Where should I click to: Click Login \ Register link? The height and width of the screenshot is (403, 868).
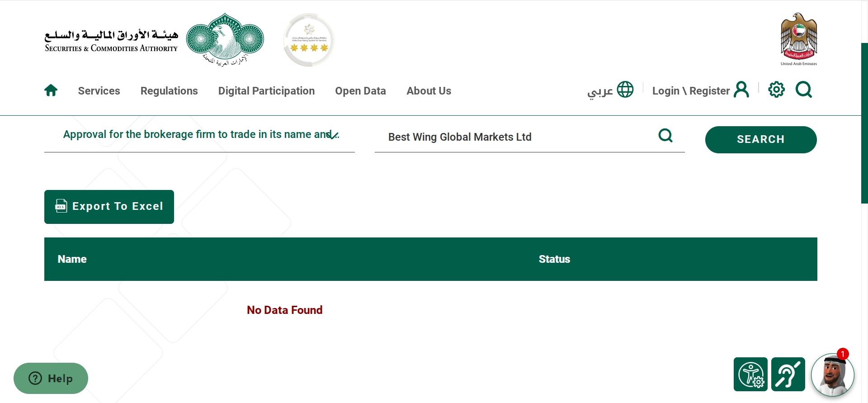point(691,91)
